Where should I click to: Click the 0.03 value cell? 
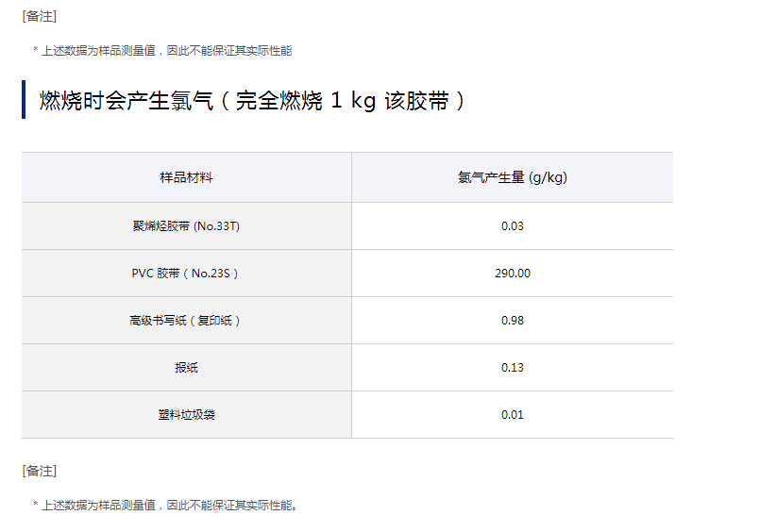point(512,226)
